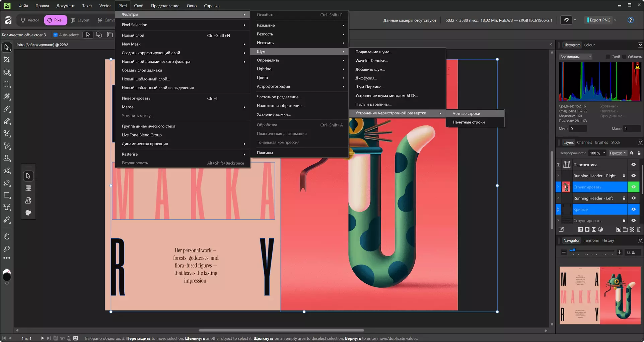644x342 pixels.
Task: Hide the Running Header - Left layer
Action: [633, 198]
